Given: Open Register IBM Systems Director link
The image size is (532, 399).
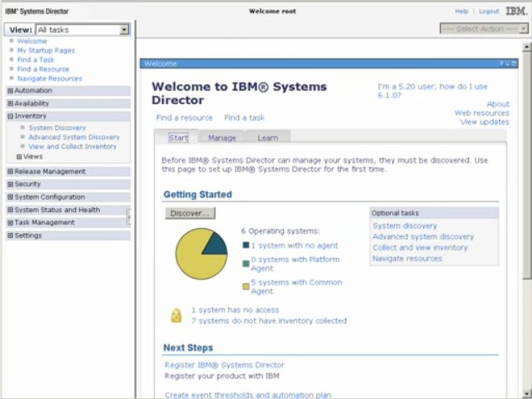Looking at the screenshot, I should click(x=224, y=365).
